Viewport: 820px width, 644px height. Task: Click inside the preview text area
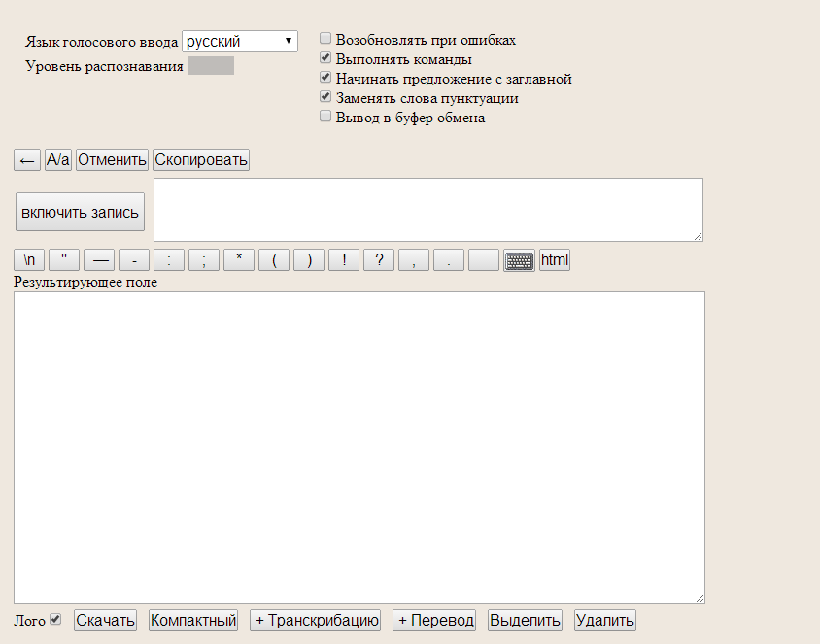(428, 210)
